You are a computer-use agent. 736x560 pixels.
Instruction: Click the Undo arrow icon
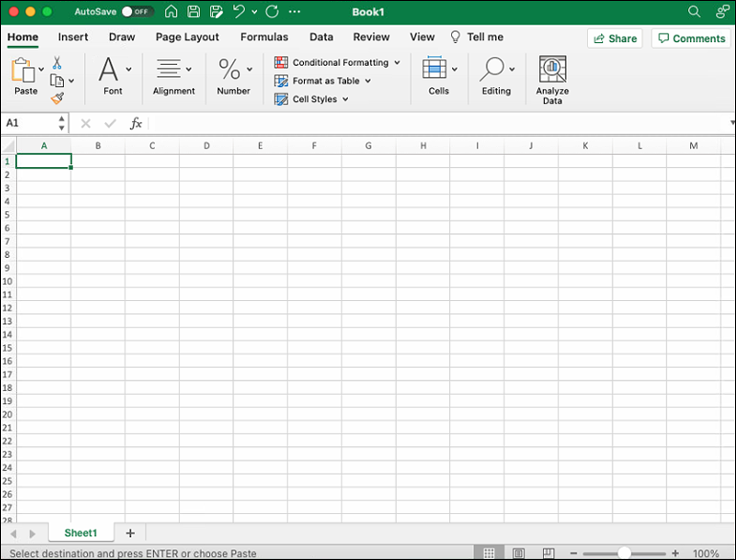click(238, 11)
